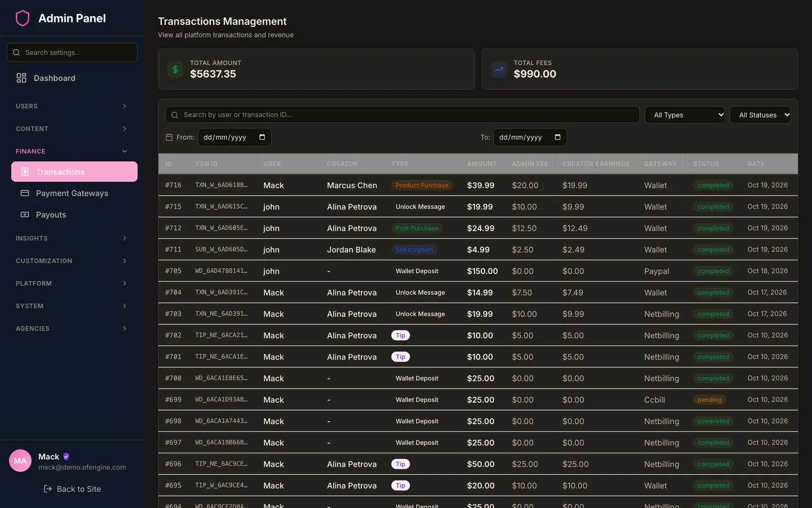Click the verified badge next to Mack
Screen dimensions: 812x508
pos(66,456)
